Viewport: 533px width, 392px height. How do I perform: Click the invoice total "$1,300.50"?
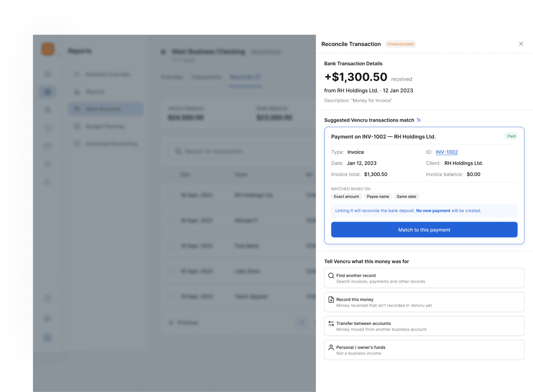coord(376,174)
